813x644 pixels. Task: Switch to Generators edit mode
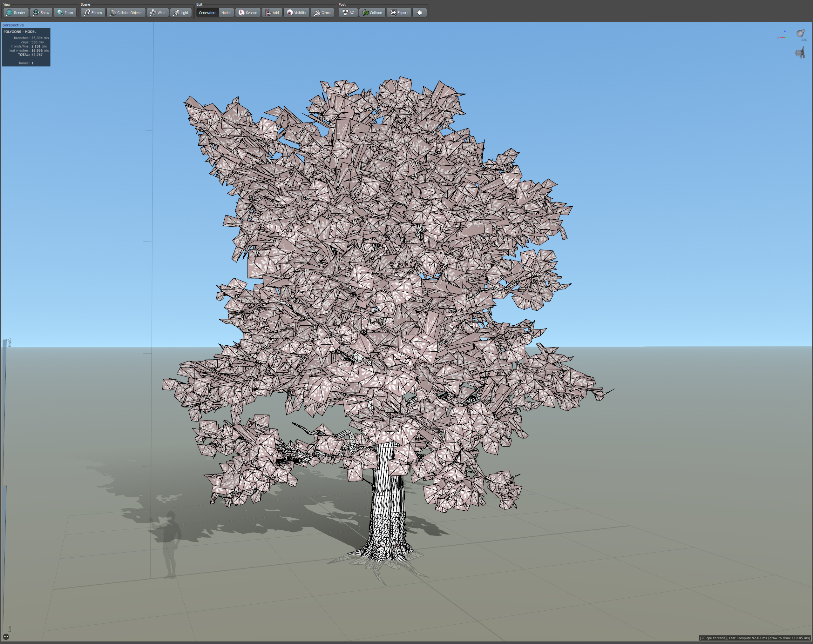pyautogui.click(x=207, y=12)
